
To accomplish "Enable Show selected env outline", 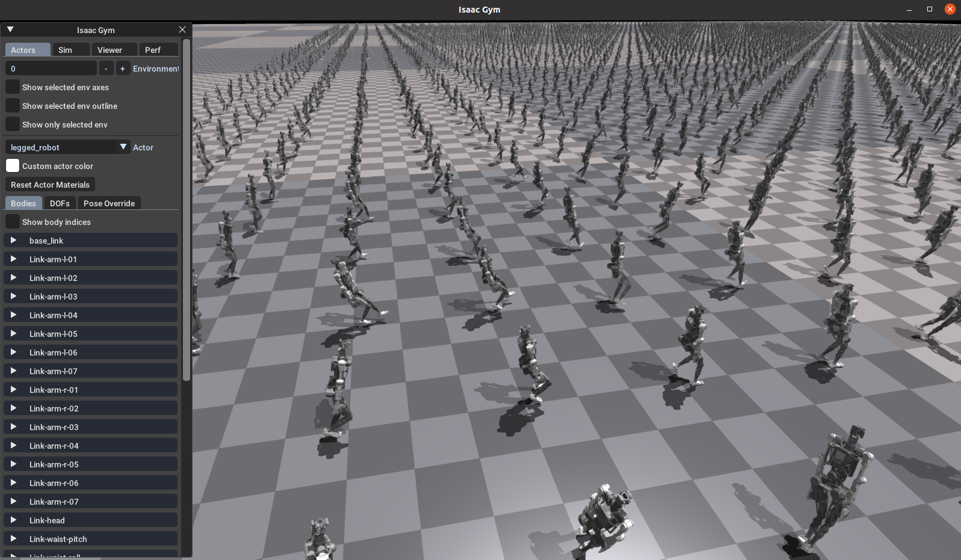I will [13, 106].
